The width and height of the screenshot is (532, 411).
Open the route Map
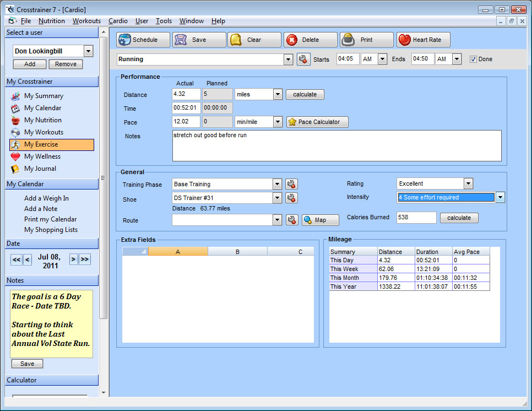320,220
